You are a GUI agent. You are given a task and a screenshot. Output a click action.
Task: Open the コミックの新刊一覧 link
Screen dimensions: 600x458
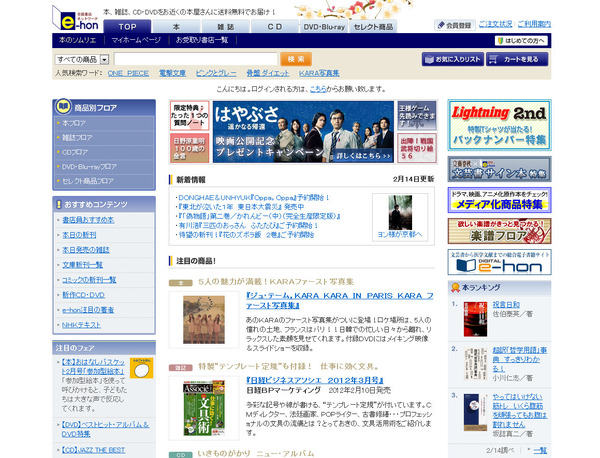[x=89, y=280]
